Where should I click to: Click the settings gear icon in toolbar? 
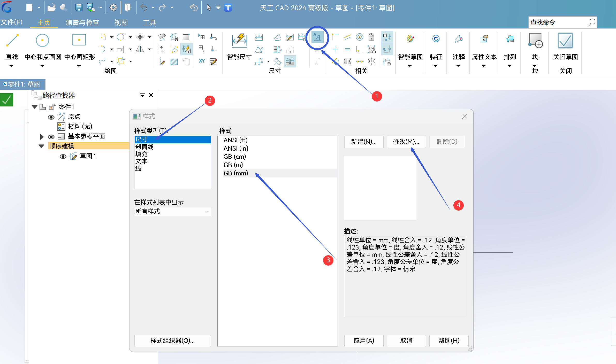point(113,8)
